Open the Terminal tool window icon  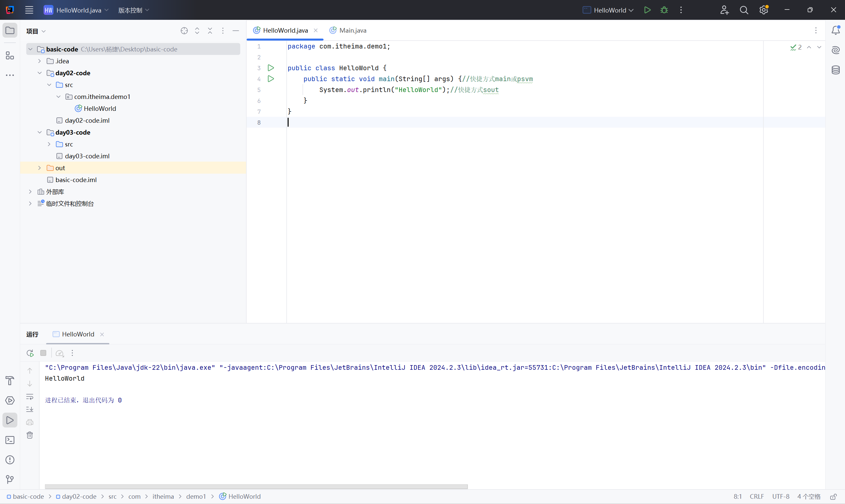pos(10,440)
